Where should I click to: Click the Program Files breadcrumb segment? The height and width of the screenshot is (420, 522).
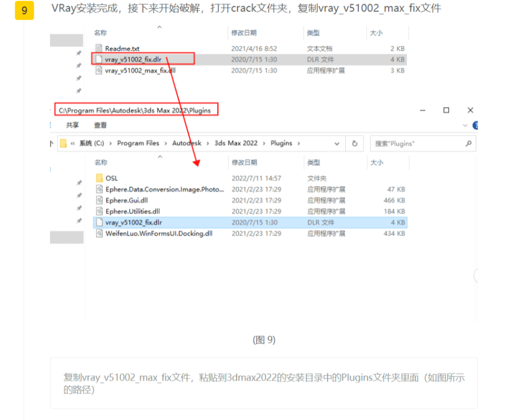coord(138,144)
